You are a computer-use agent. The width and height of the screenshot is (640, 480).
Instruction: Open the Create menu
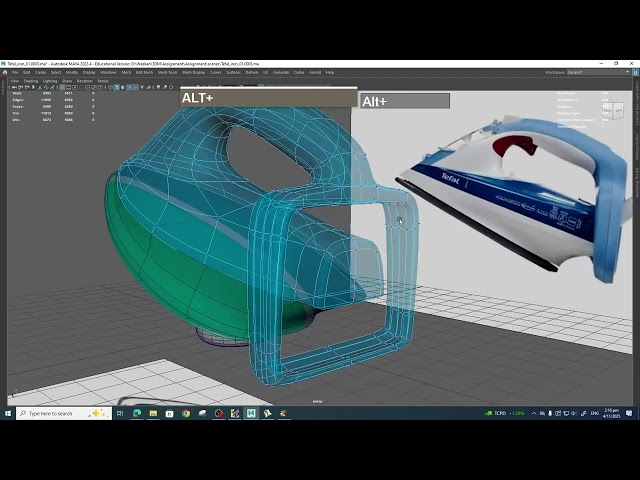tap(40, 72)
